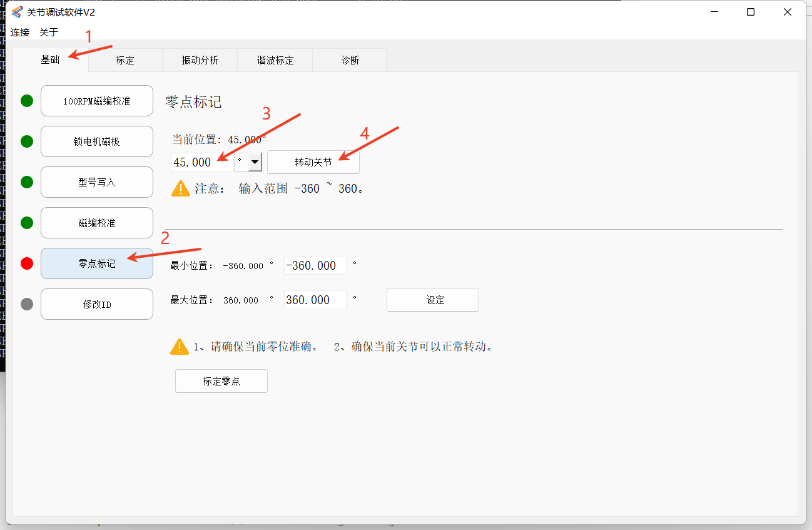
Task: Expand the degree unit dropdown
Action: point(255,162)
